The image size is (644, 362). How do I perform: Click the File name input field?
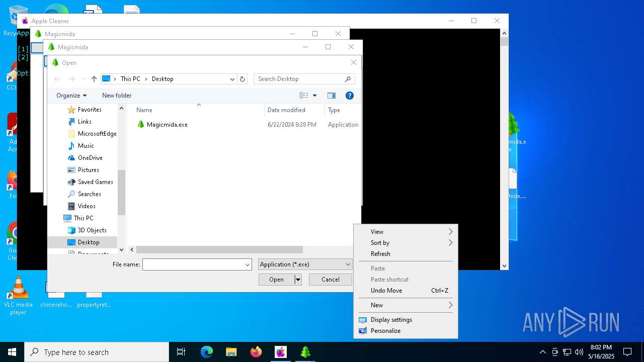(193, 264)
